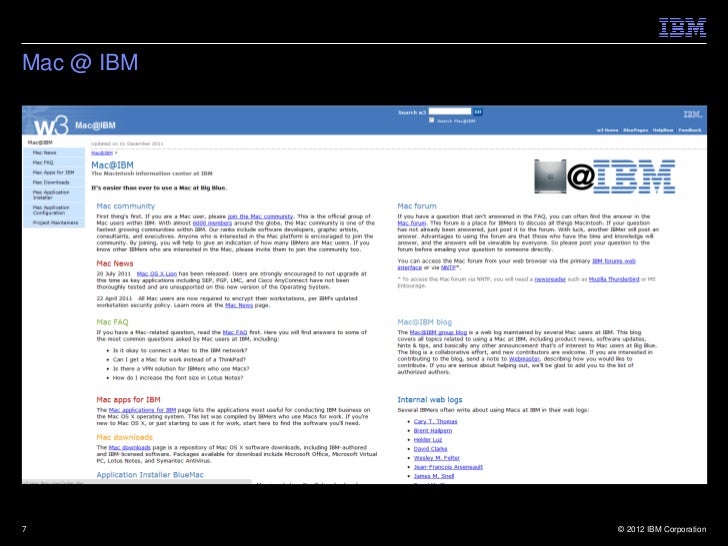Click the 'Internal web logs' heading
The height and width of the screenshot is (546, 728).
[x=430, y=400]
